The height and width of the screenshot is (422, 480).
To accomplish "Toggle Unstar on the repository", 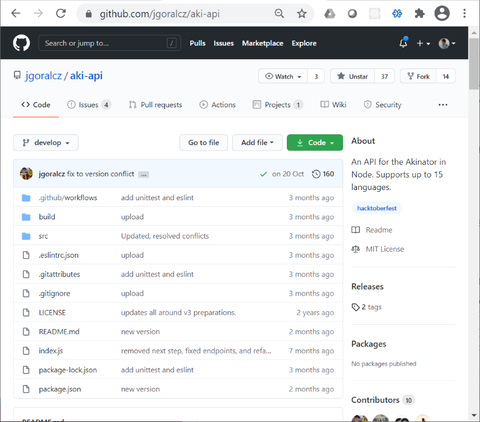I will (x=352, y=76).
